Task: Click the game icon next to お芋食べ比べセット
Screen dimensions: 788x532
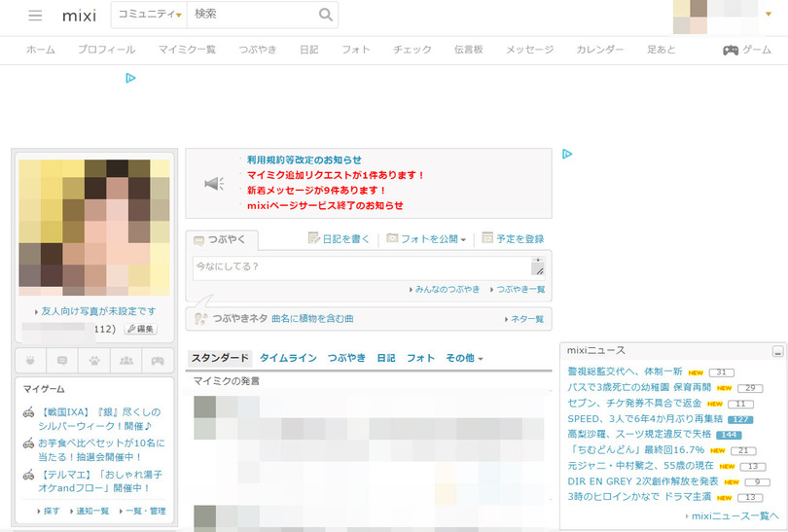Action: (x=28, y=443)
